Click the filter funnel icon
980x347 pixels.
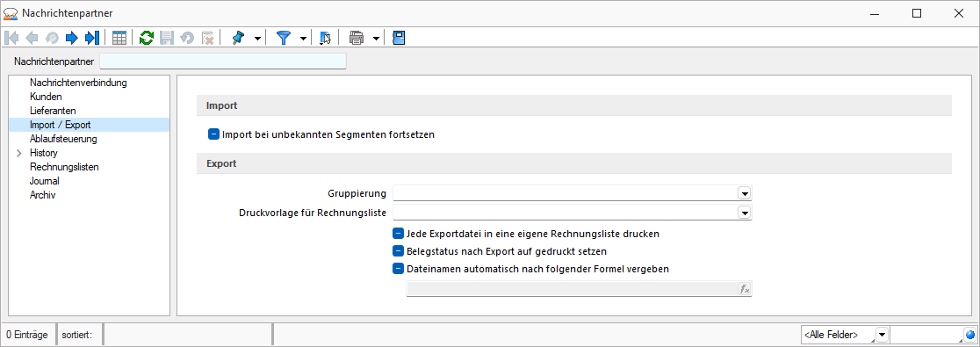tap(285, 38)
